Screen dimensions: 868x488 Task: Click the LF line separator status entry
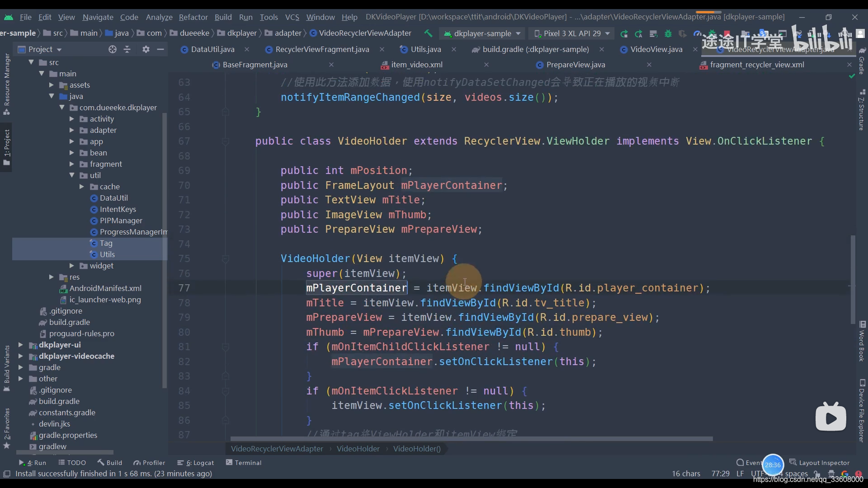pyautogui.click(x=740, y=474)
